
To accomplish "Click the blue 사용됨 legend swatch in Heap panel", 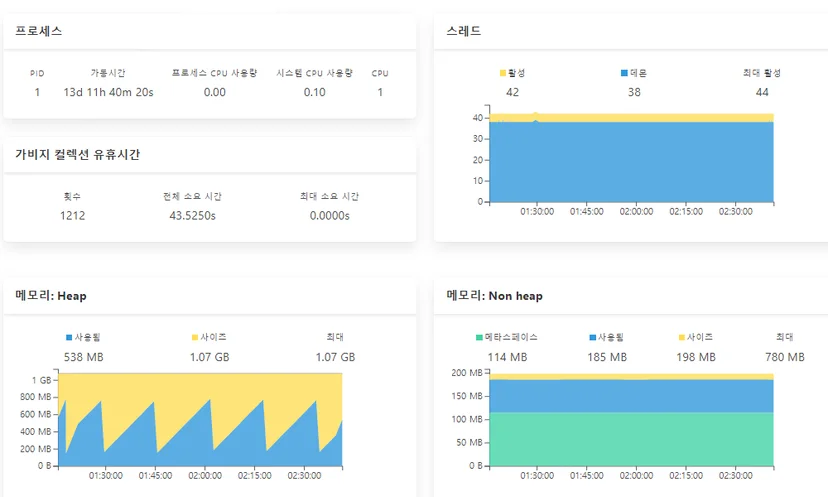I will pyautogui.click(x=69, y=337).
